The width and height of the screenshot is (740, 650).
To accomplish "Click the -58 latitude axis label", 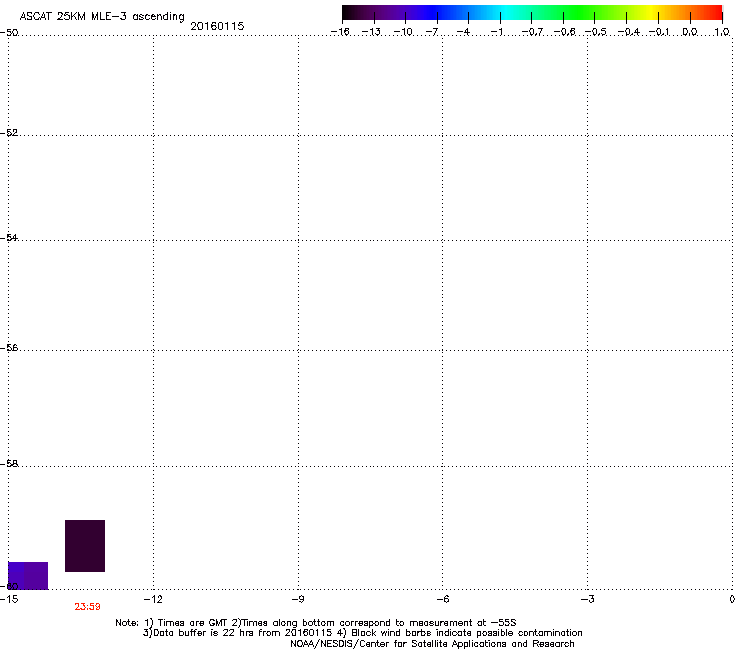I will (x=9, y=464).
